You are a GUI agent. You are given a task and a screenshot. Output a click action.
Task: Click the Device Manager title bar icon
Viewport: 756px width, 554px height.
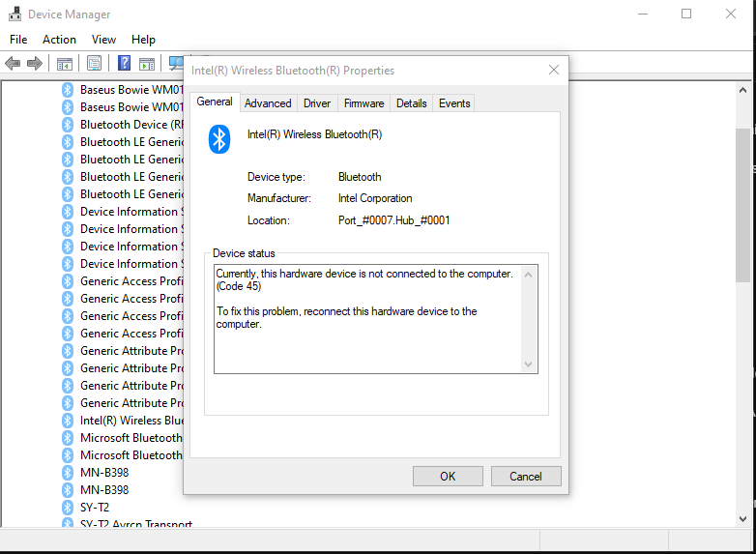tap(15, 14)
